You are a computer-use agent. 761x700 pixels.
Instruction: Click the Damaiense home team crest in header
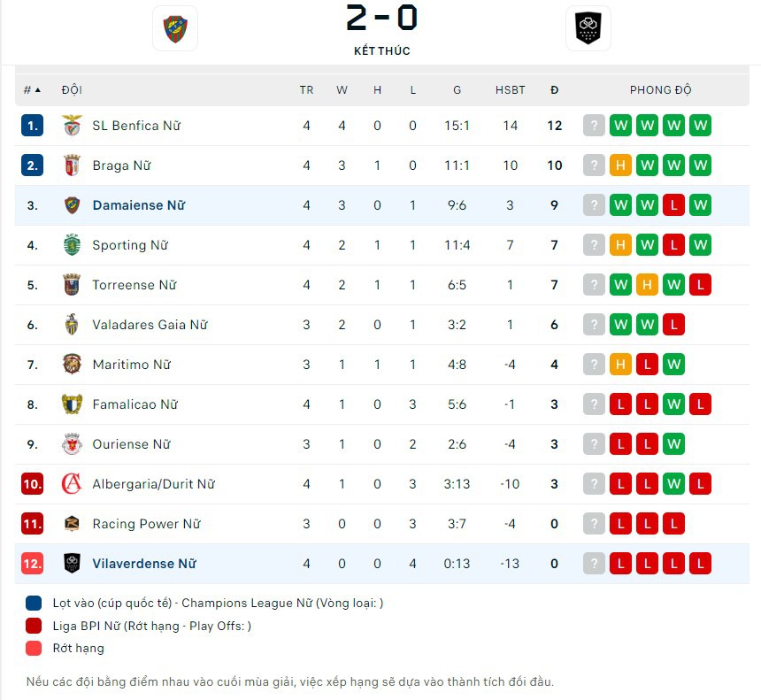click(174, 28)
